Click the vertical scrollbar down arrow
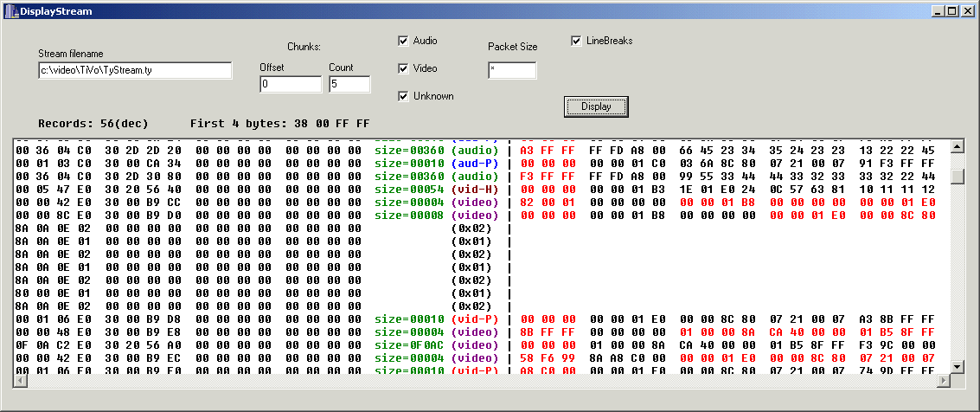 (957, 366)
